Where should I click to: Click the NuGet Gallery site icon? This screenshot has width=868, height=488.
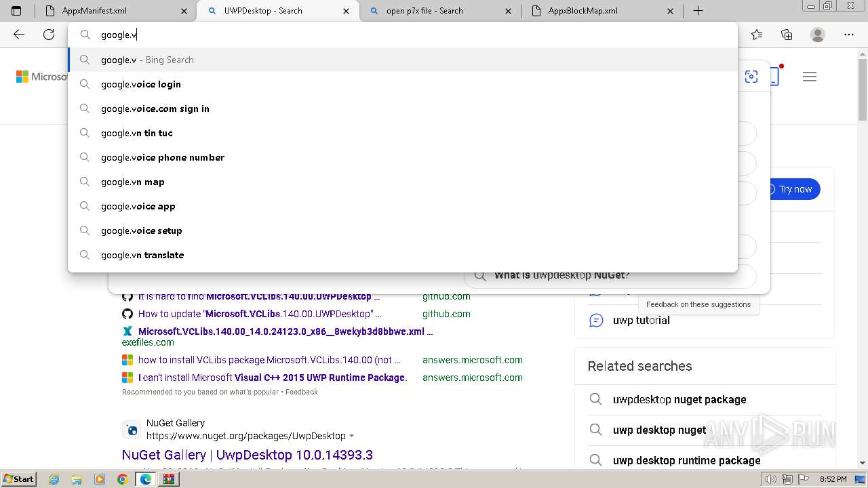point(132,430)
